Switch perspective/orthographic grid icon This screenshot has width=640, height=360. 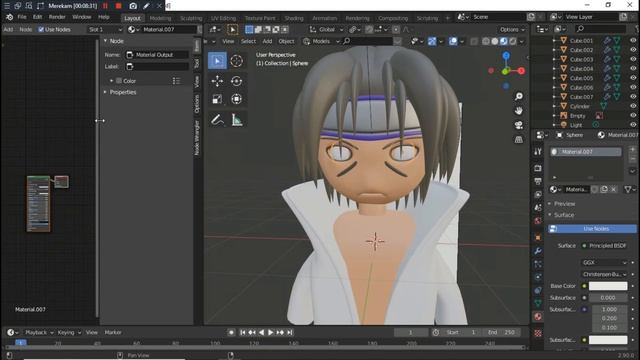(x=519, y=139)
